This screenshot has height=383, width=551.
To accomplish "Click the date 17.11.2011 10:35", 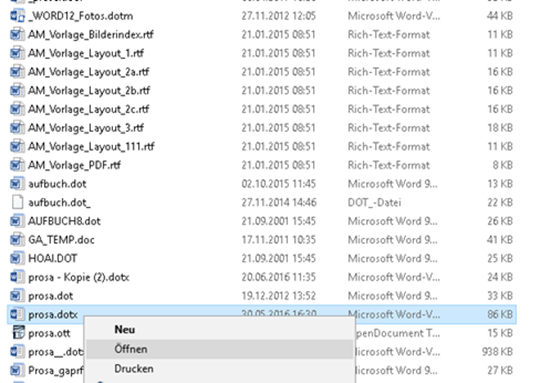I will click(x=279, y=239).
